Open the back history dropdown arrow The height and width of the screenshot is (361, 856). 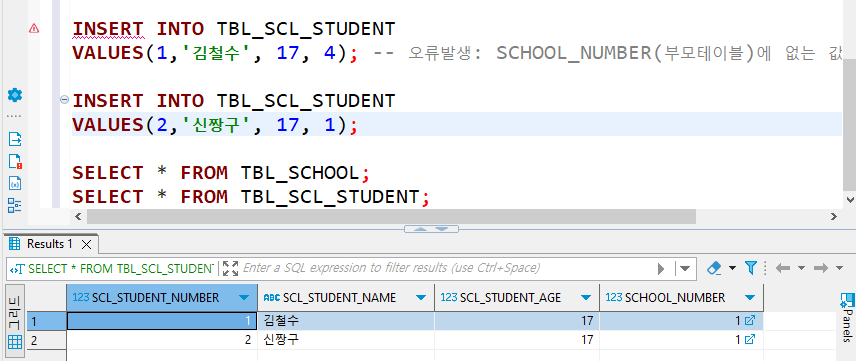pos(801,268)
